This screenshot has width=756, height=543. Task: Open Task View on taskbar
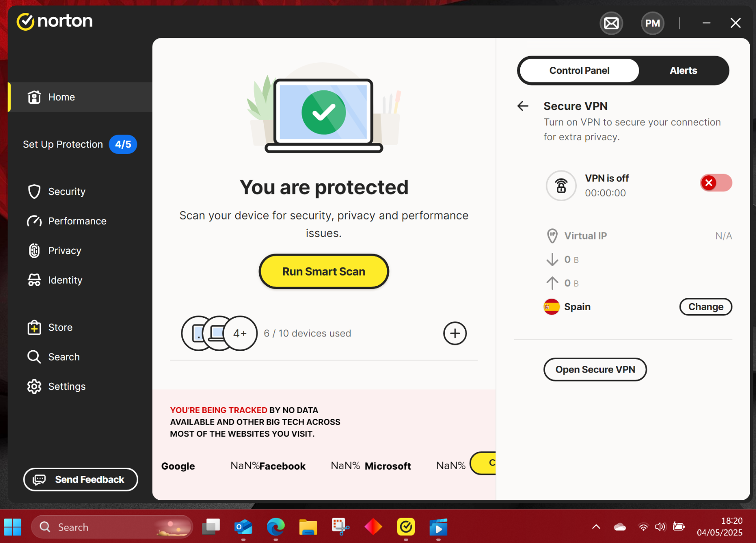click(x=211, y=527)
